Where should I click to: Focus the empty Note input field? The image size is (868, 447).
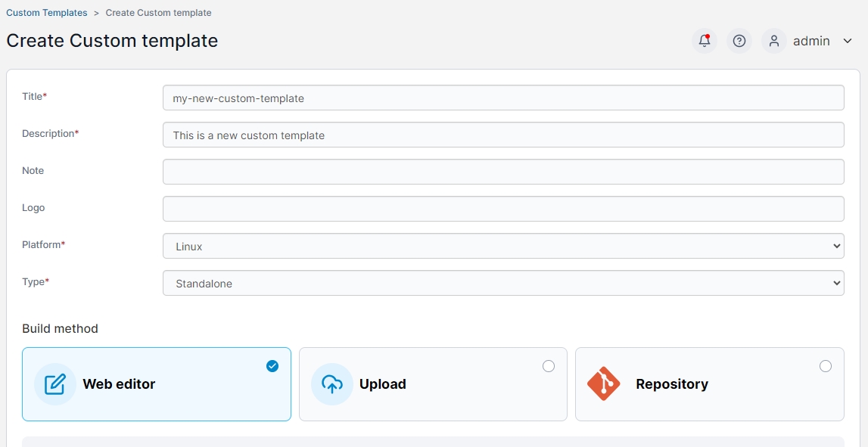point(503,172)
